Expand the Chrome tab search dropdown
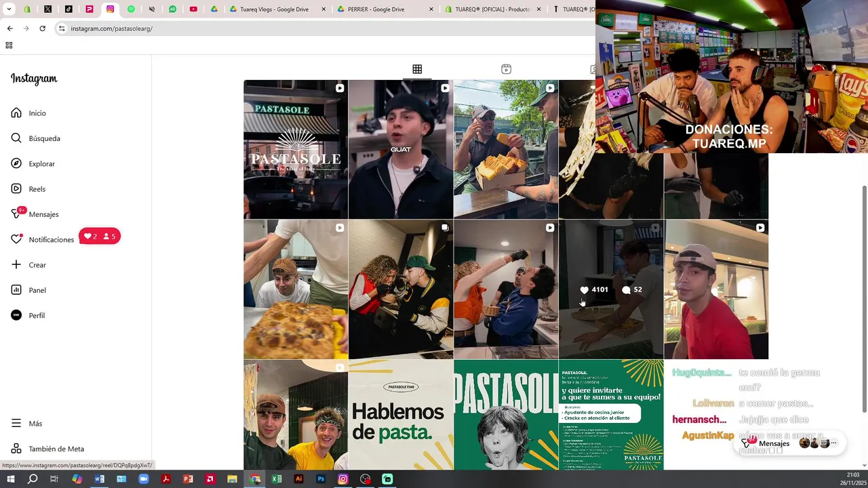Image resolution: width=868 pixels, height=488 pixels. [9, 9]
